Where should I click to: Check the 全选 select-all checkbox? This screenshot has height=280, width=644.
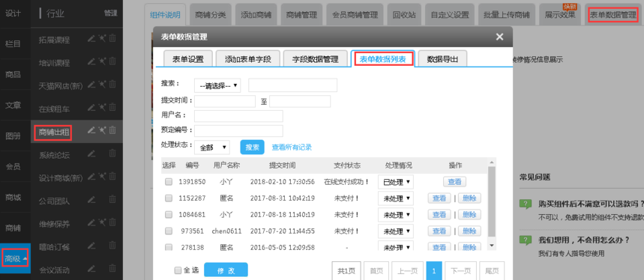178,270
